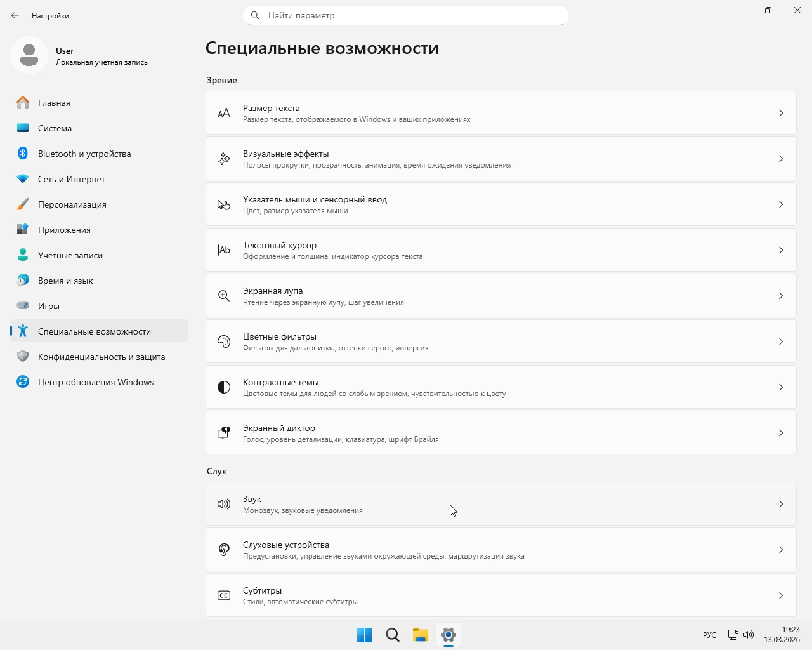Click the Персонализация paintbrush icon
The image size is (812, 650).
23,204
